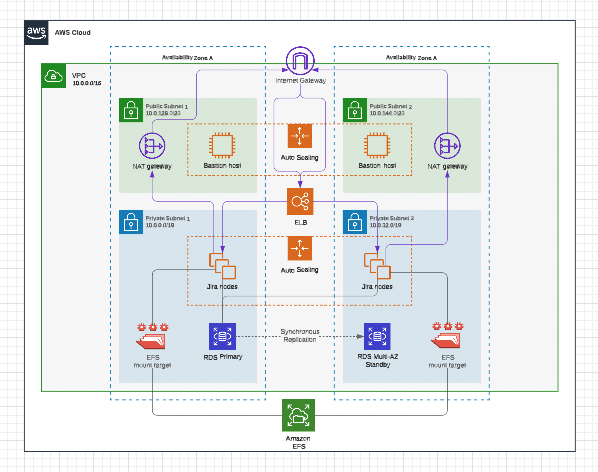Select 'Bastion host' label in Public Subnet 1
The height and width of the screenshot is (472, 598).
point(222,165)
